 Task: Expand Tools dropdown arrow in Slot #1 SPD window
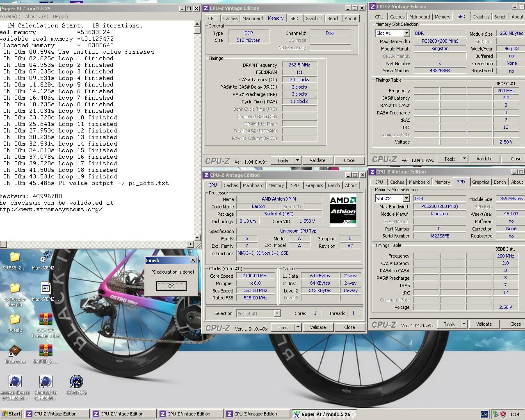pyautogui.click(x=464, y=159)
